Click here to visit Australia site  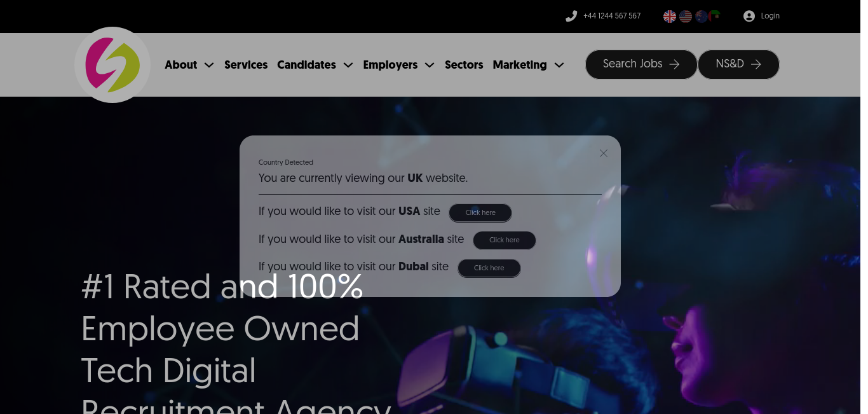(x=505, y=240)
